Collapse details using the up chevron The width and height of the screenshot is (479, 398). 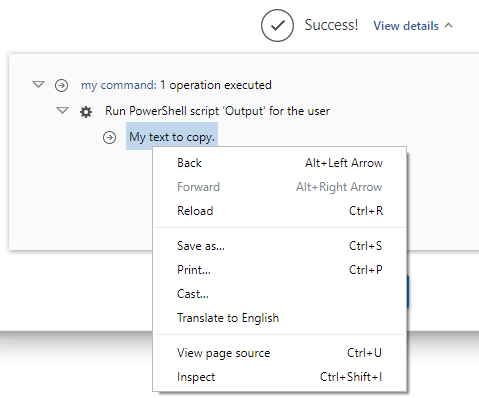pos(449,25)
